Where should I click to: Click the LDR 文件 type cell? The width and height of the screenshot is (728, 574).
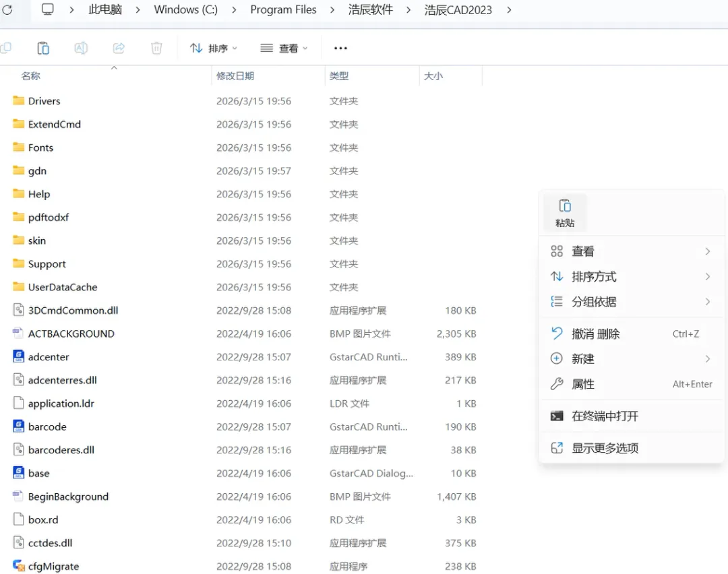[350, 404]
